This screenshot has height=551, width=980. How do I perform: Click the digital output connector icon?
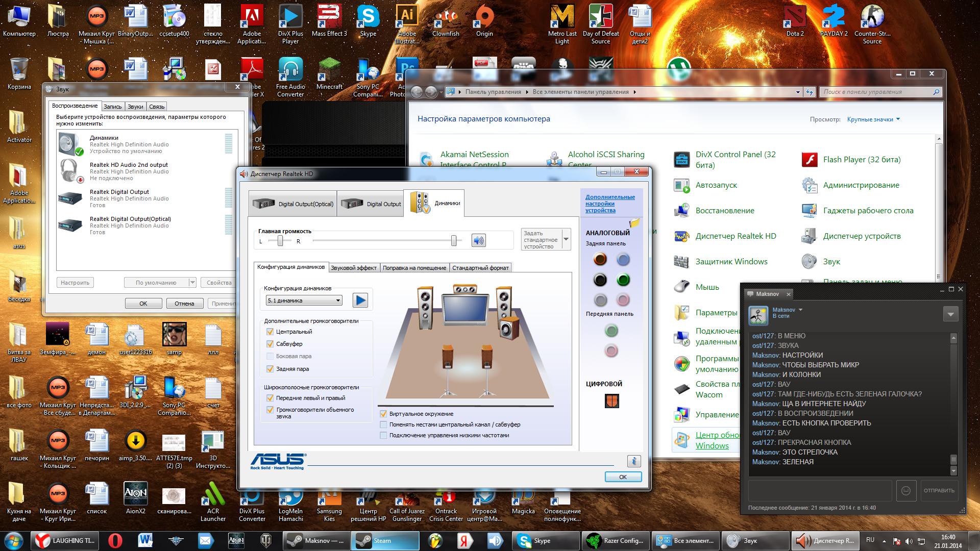click(x=611, y=401)
